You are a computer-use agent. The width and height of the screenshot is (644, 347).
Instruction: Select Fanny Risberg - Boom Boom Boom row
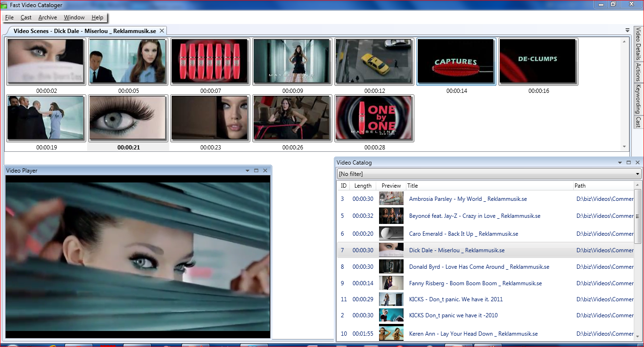pos(486,283)
